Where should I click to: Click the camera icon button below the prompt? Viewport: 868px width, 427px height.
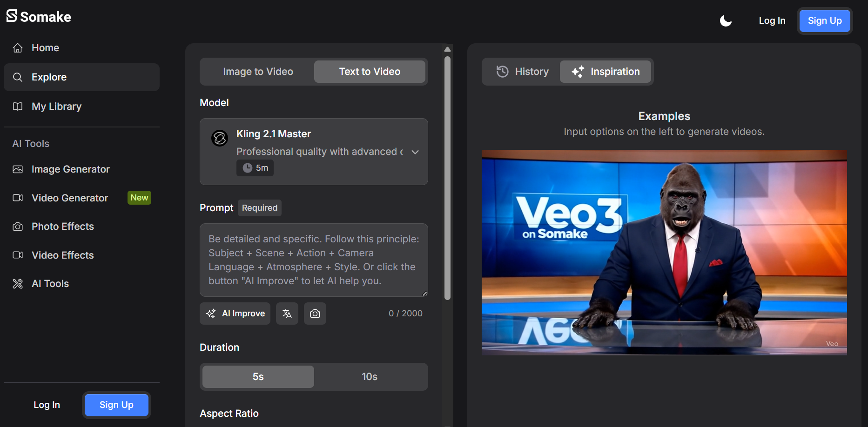coord(315,314)
